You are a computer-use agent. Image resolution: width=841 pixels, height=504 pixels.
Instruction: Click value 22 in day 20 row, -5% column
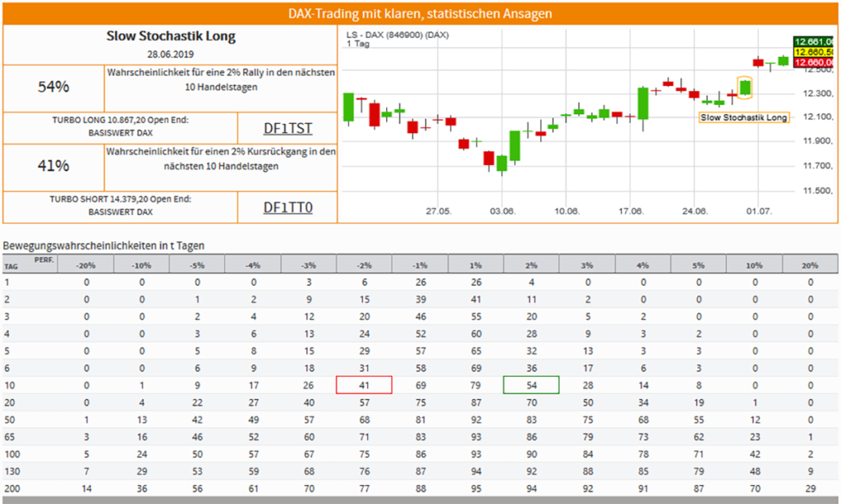(x=197, y=403)
